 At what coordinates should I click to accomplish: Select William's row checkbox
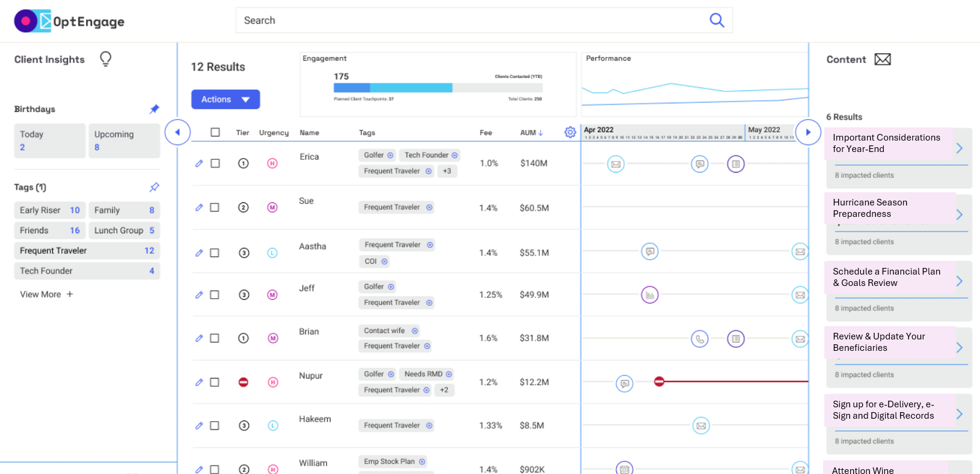click(215, 469)
